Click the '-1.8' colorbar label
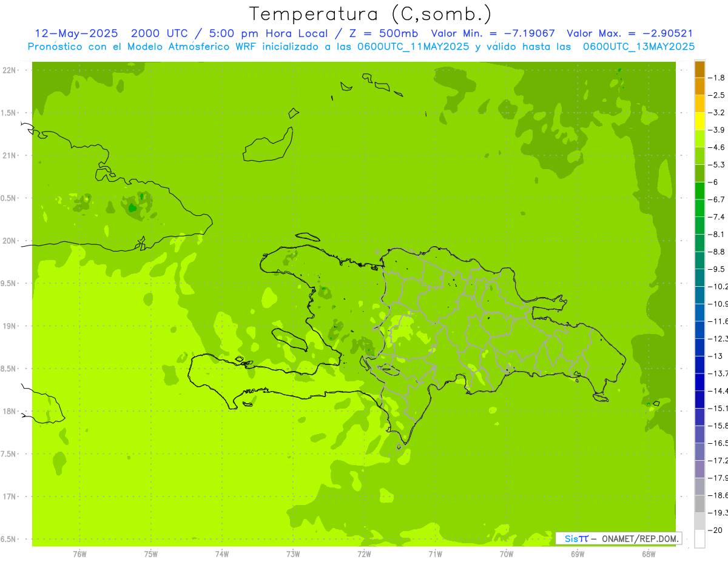 click(x=716, y=78)
